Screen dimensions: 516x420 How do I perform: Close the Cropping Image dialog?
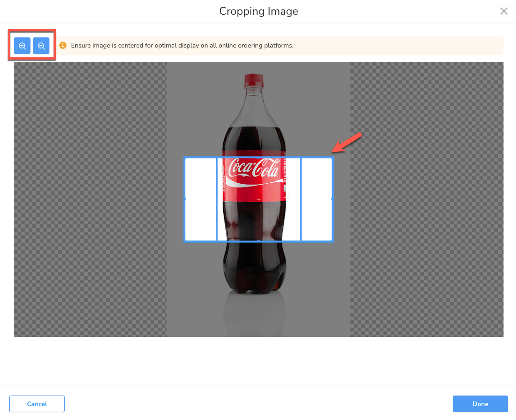504,11
